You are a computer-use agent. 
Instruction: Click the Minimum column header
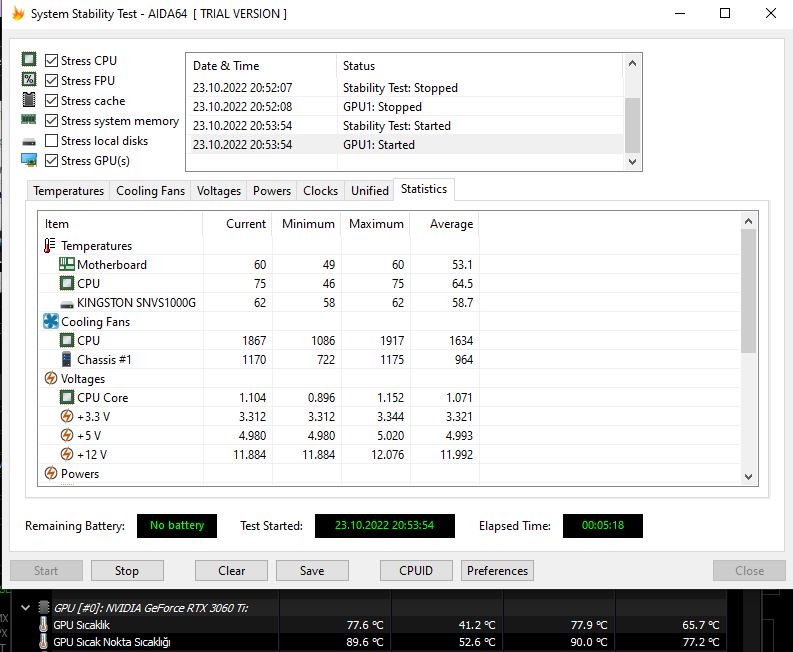tap(307, 224)
